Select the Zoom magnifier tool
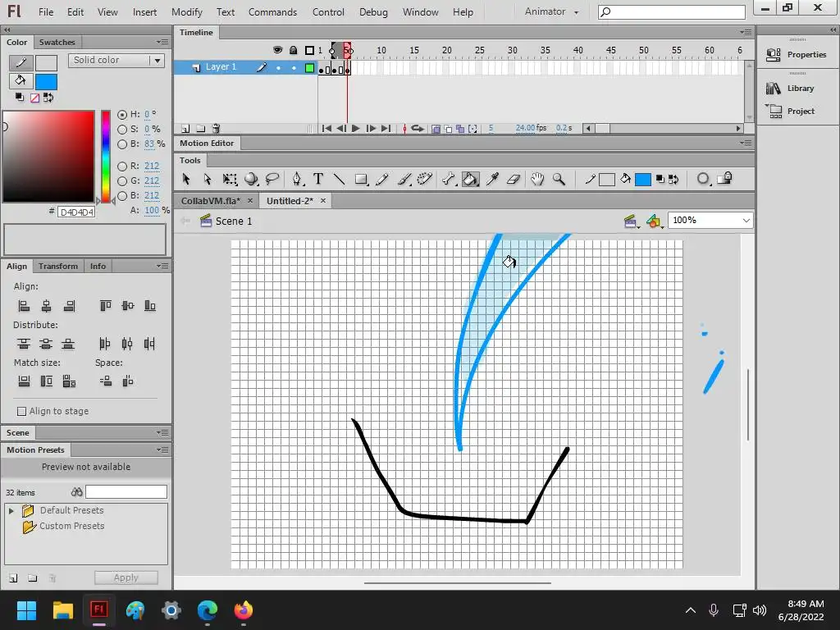The width and height of the screenshot is (840, 630). (559, 179)
